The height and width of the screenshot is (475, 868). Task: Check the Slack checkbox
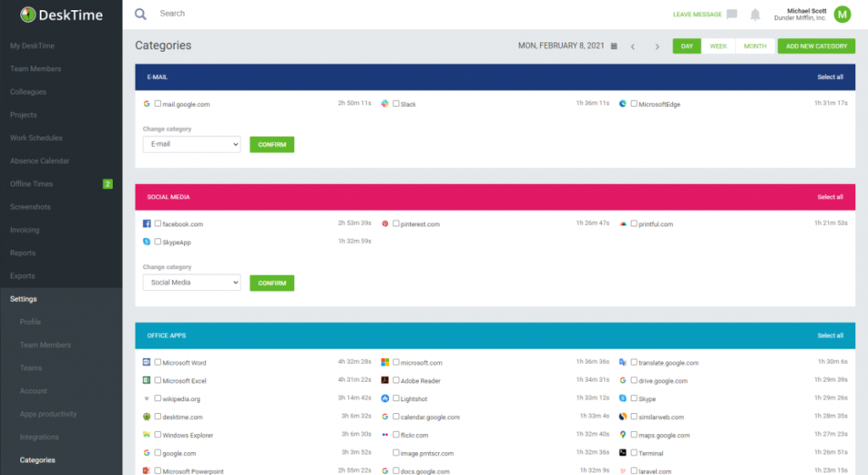(x=396, y=103)
